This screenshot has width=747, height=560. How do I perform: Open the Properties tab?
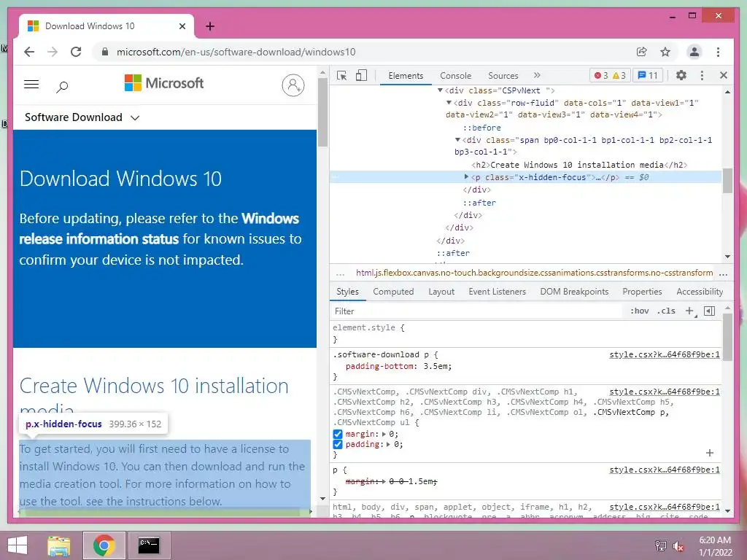coord(642,292)
